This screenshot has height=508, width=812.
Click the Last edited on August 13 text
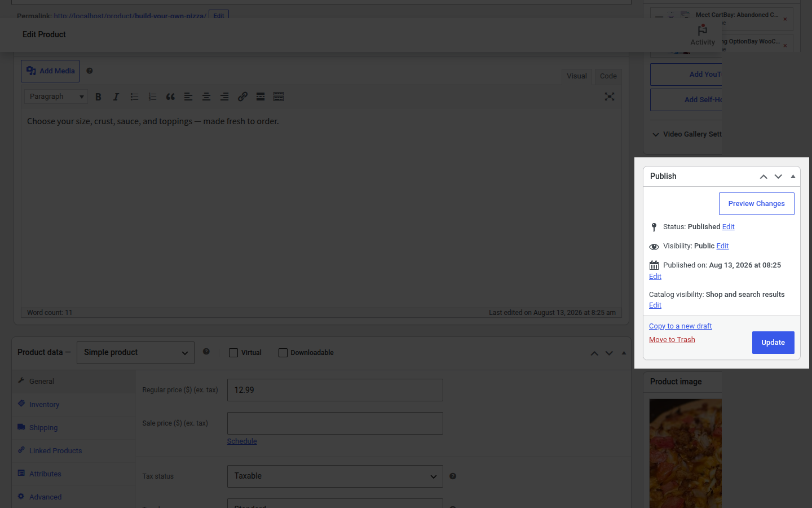pyautogui.click(x=552, y=313)
